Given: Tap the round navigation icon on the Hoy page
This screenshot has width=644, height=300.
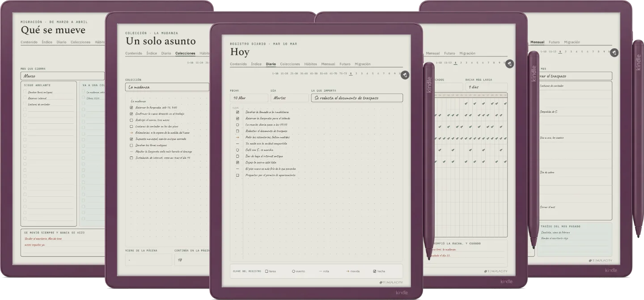Looking at the screenshot, I should [405, 75].
